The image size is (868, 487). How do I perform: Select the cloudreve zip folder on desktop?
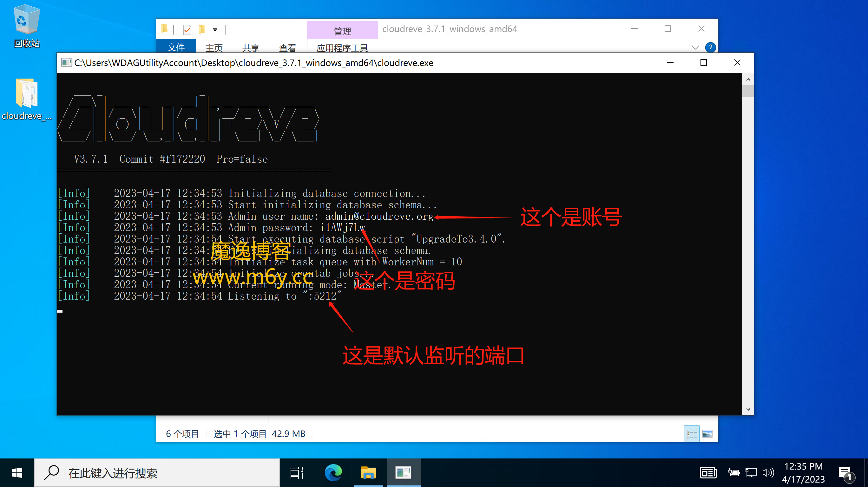pos(27,99)
